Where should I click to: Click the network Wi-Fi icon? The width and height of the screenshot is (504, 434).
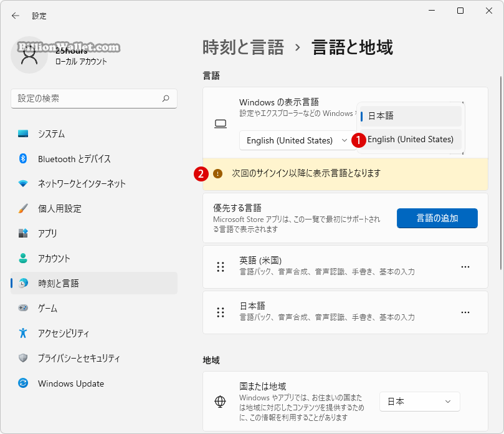point(23,184)
